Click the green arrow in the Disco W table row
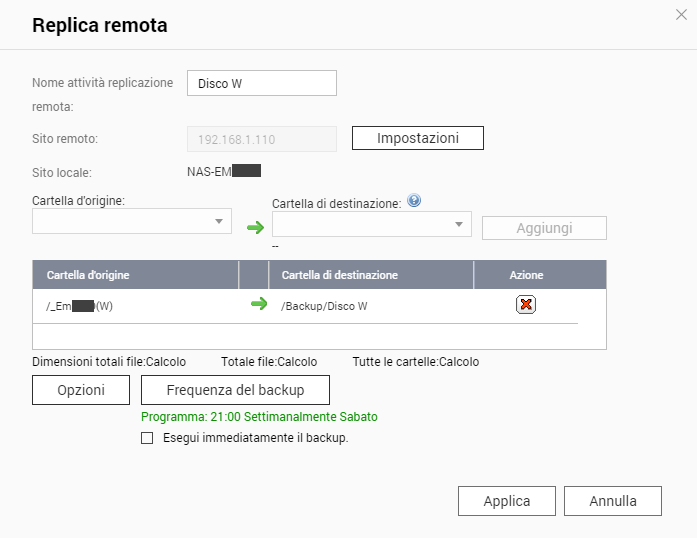 tap(259, 305)
